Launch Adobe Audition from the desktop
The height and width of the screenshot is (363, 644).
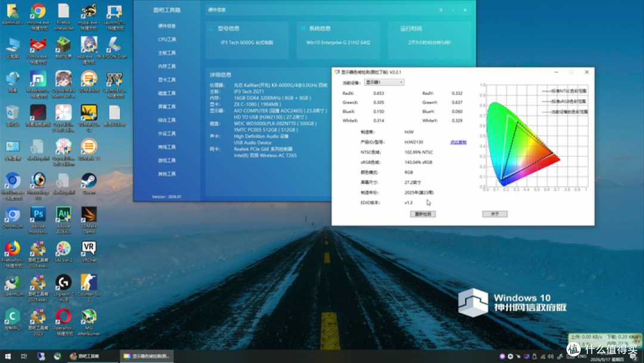click(x=63, y=220)
